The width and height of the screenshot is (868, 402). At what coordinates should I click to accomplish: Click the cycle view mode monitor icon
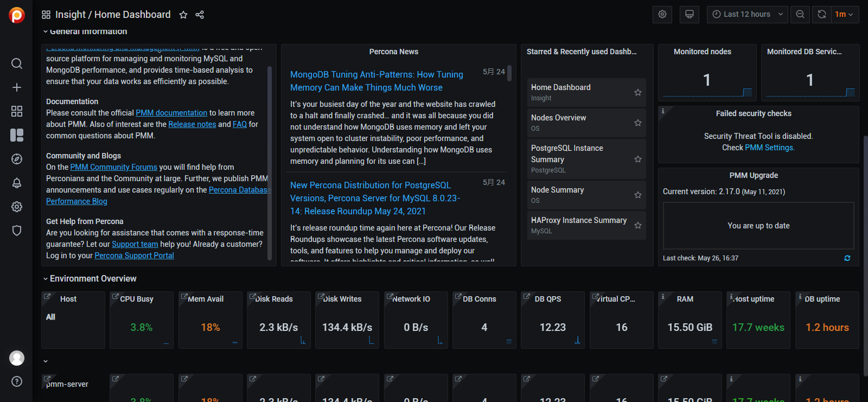(x=690, y=15)
